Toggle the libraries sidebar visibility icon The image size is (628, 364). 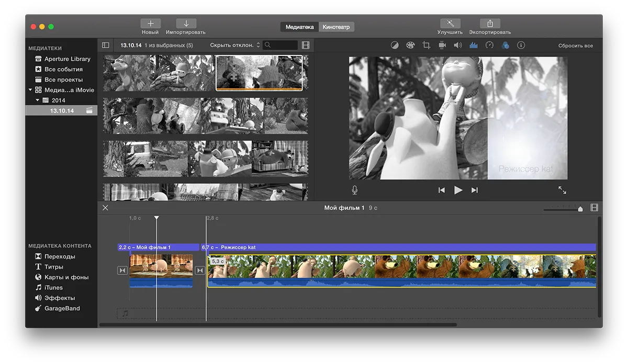click(x=106, y=45)
